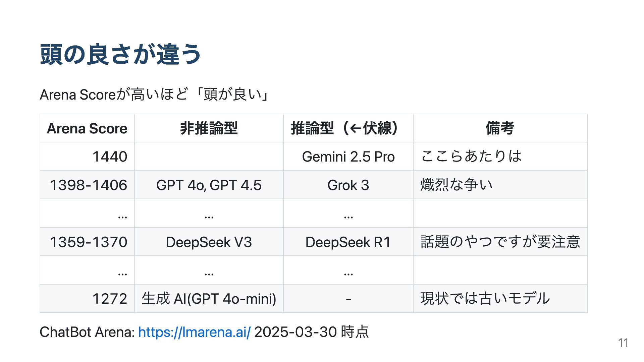This screenshot has width=644, height=362.
Task: Click the DeepSeek R1 cell
Action: (x=348, y=242)
